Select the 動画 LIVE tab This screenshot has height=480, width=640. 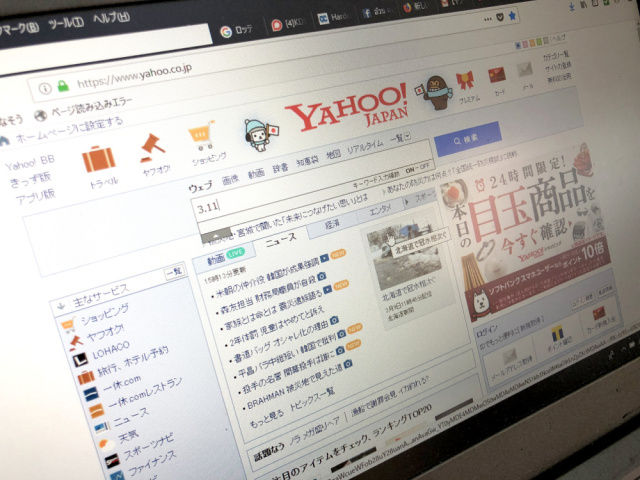click(x=225, y=258)
